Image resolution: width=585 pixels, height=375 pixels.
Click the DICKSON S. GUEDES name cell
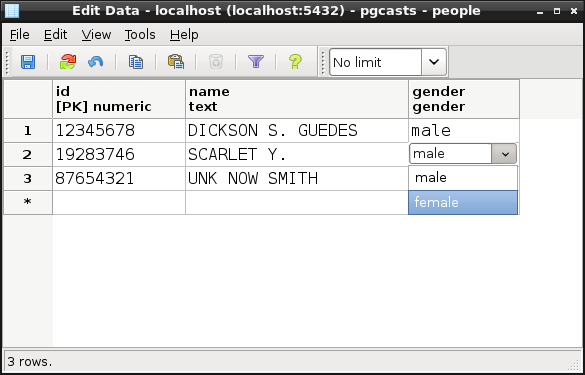[x=297, y=131]
